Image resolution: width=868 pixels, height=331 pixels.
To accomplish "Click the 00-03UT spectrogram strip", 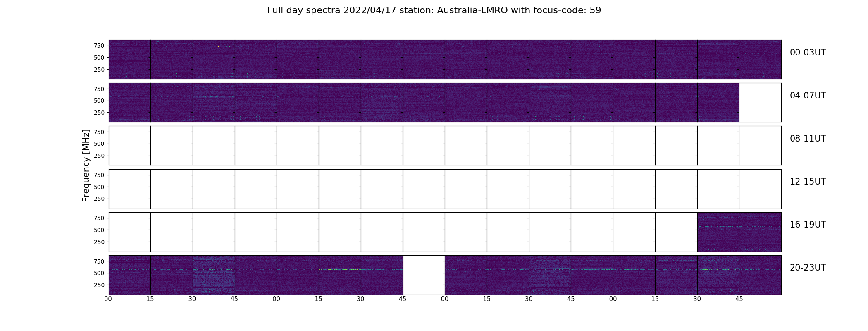I will coord(445,60).
